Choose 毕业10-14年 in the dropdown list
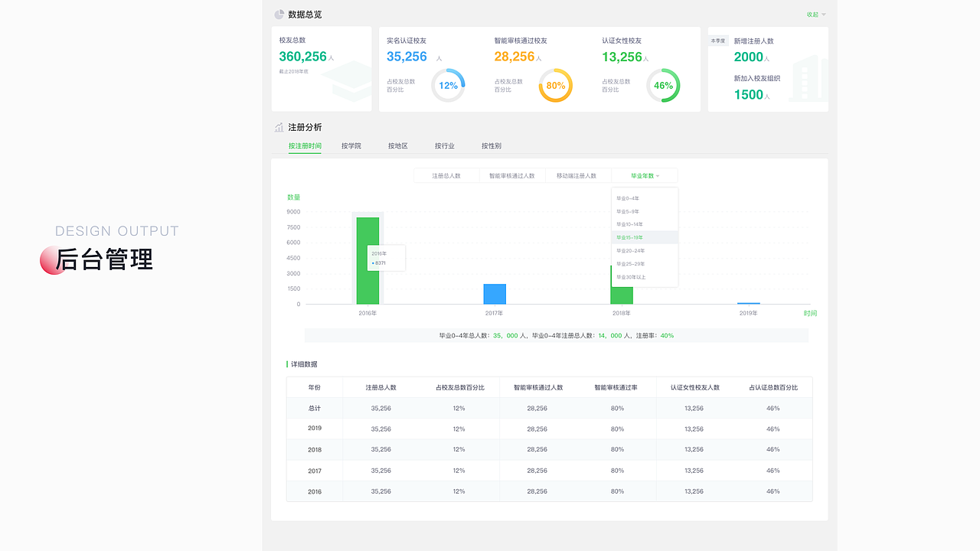 click(x=645, y=224)
